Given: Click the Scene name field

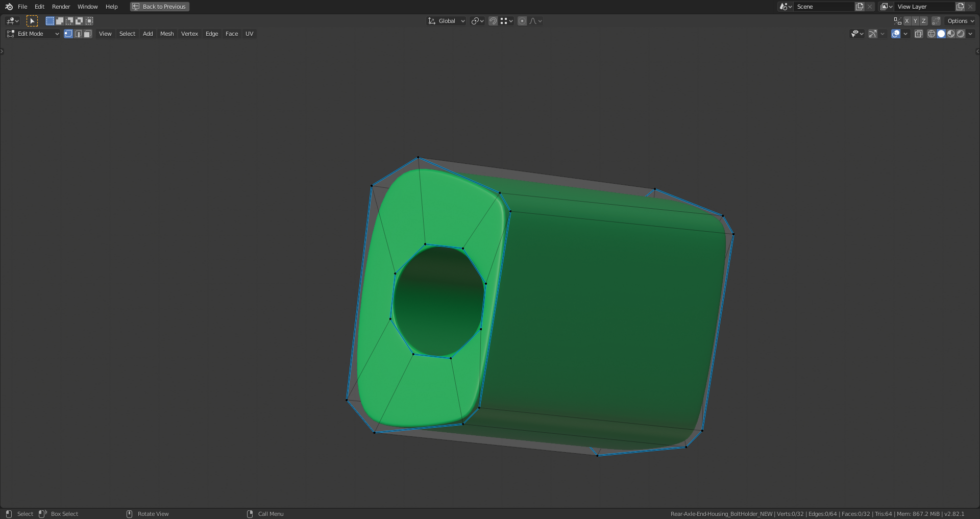Looking at the screenshot, I should coord(824,7).
